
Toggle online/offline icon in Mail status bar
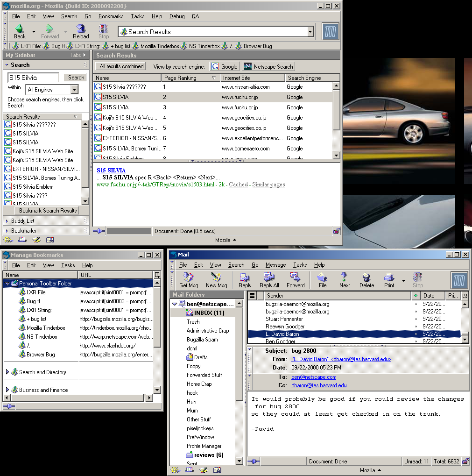pyautogui.click(x=254, y=462)
